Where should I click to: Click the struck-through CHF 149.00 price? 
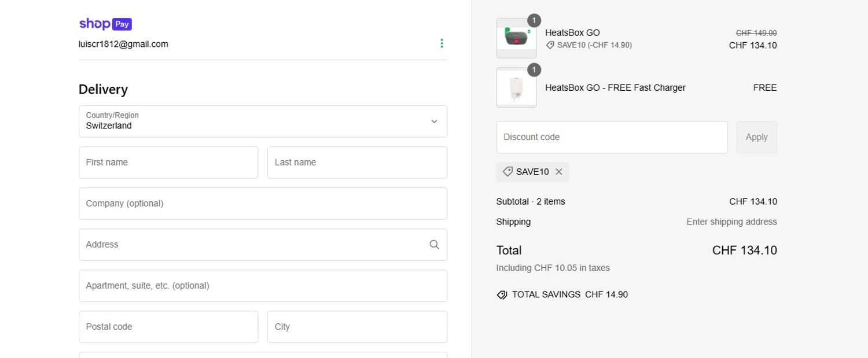click(756, 33)
